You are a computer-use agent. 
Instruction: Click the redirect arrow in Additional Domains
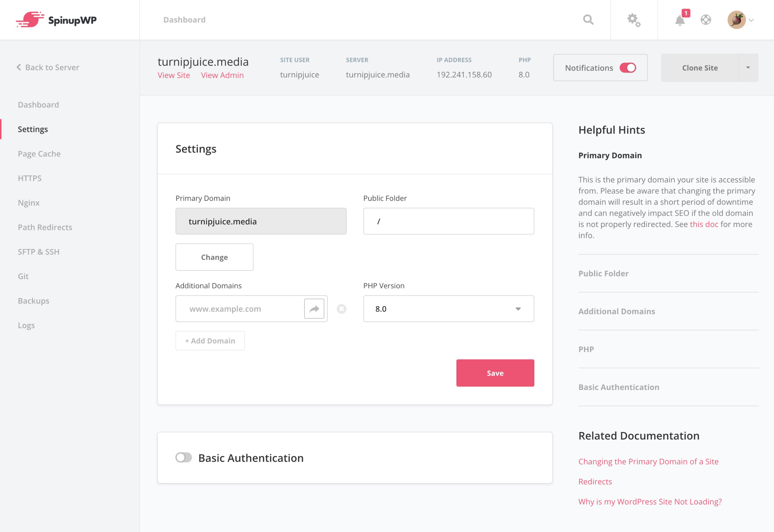point(314,309)
